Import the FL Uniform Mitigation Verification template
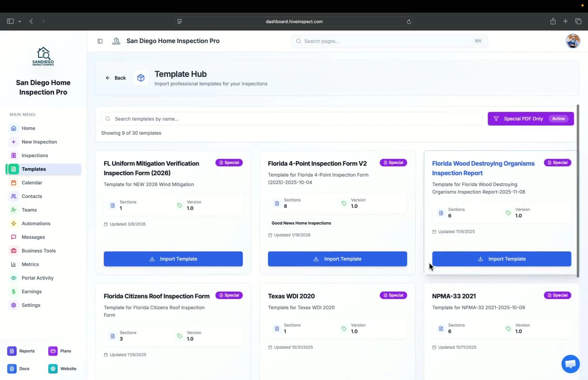 173,259
